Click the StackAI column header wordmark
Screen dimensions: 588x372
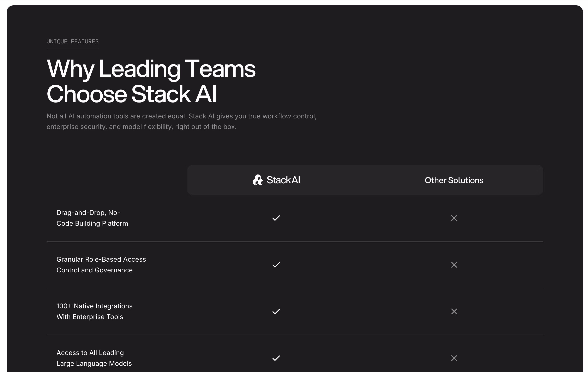pos(283,180)
